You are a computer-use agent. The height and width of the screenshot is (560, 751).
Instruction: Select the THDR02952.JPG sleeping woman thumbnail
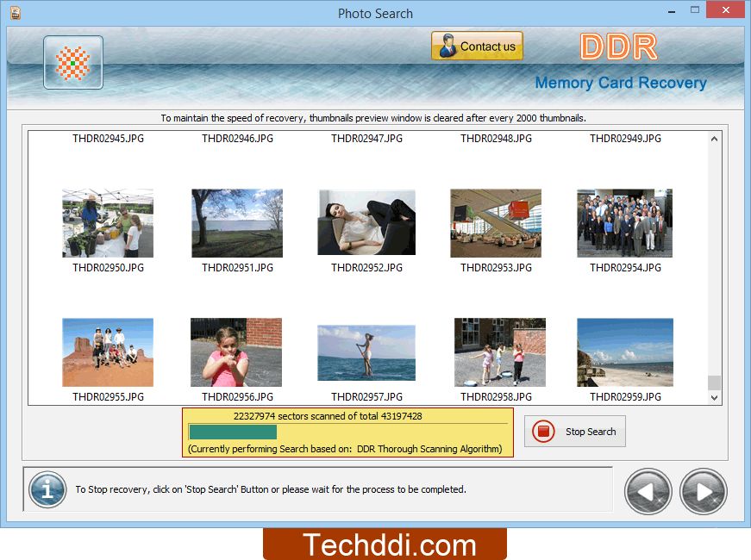(x=366, y=222)
